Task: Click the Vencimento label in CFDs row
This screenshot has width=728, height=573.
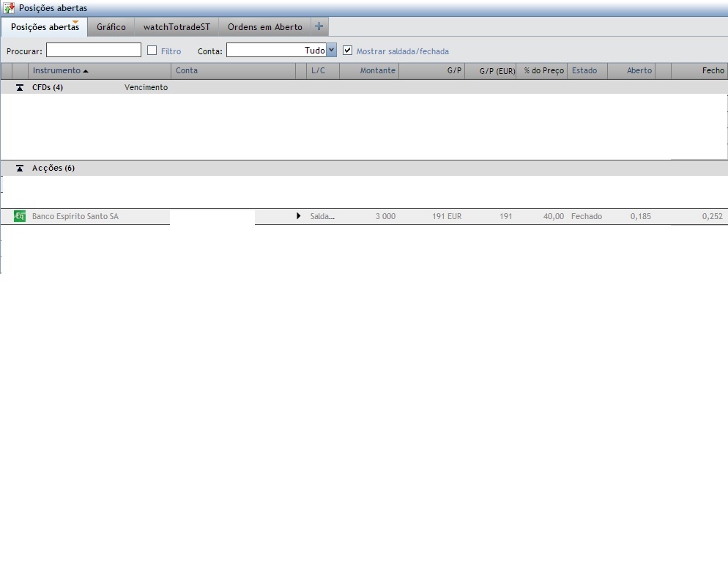Action: click(146, 87)
